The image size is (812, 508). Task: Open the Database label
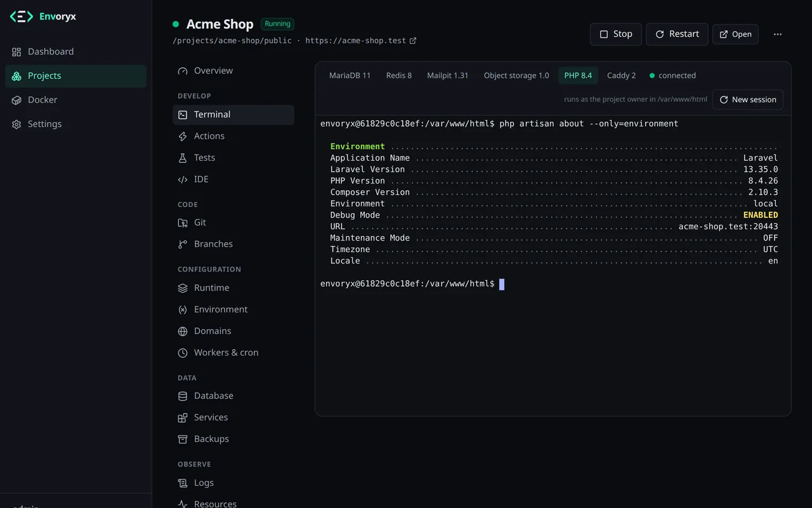pyautogui.click(x=214, y=396)
